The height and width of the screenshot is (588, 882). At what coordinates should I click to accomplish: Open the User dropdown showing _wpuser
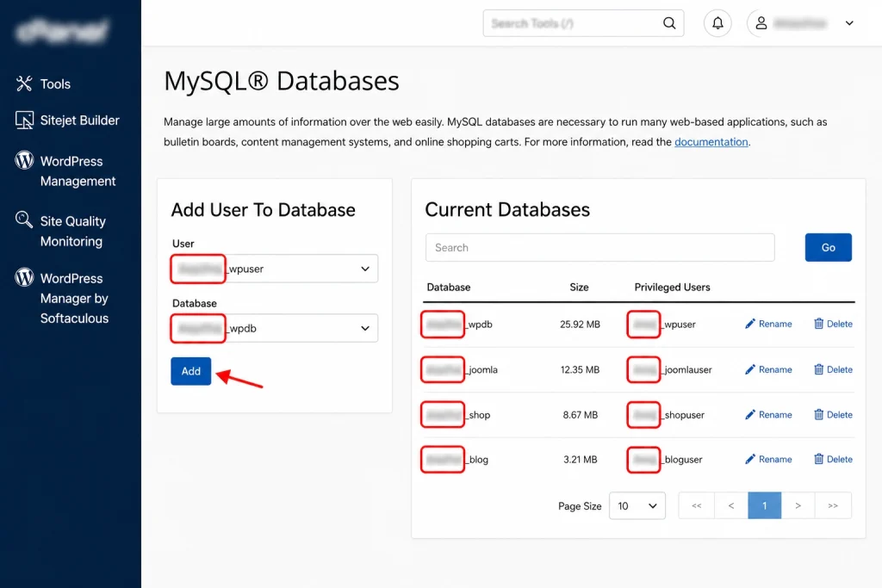point(274,269)
